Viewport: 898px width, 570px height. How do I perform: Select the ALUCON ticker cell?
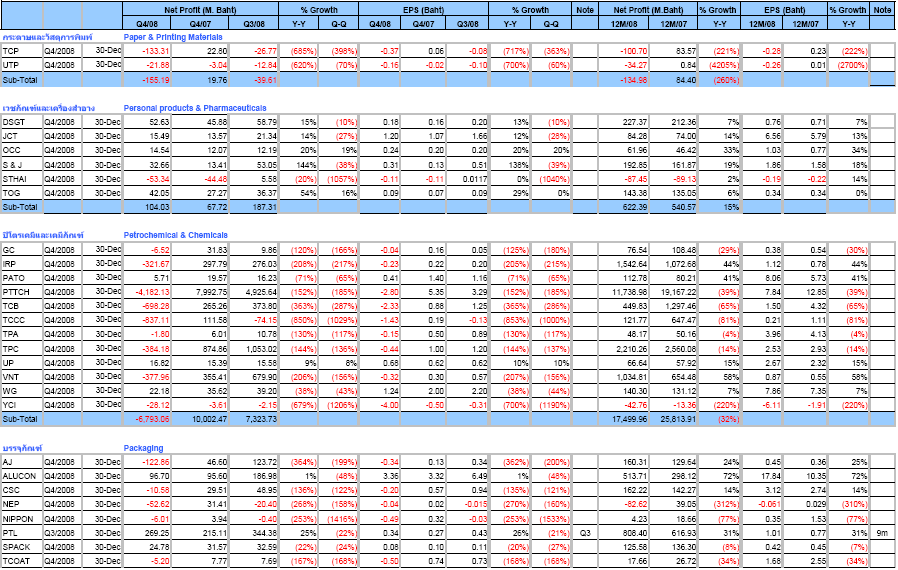coord(22,476)
